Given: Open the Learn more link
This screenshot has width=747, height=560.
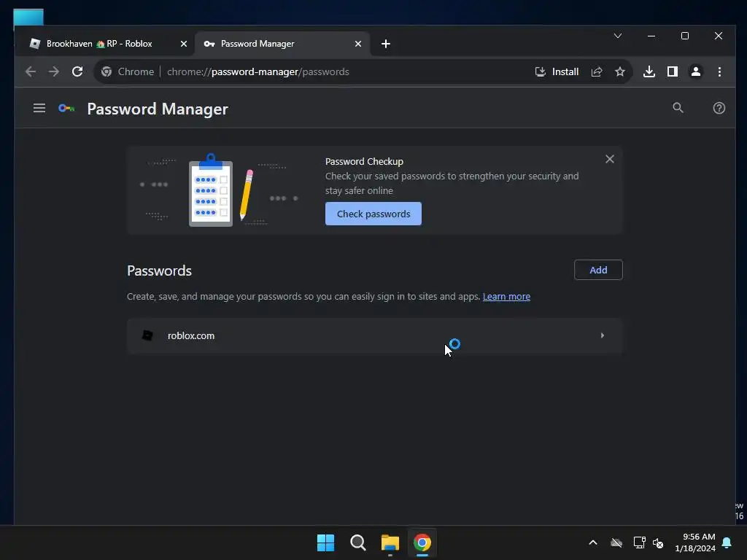Looking at the screenshot, I should click(x=506, y=296).
